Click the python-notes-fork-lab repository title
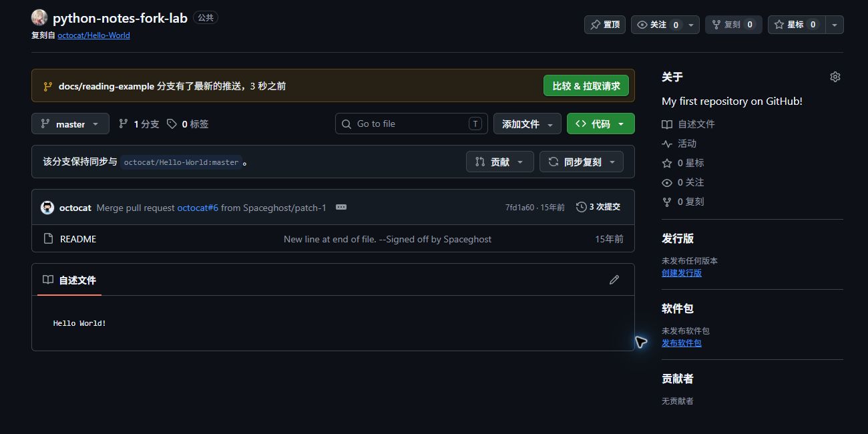868x434 pixels. tap(120, 18)
